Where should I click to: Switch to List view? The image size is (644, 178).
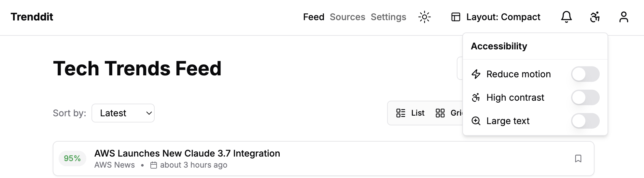click(x=410, y=113)
